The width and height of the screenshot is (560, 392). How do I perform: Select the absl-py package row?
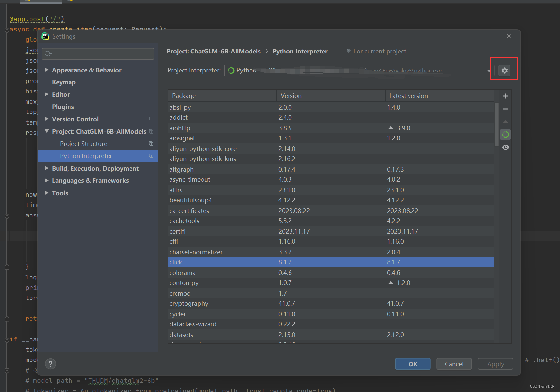click(331, 107)
